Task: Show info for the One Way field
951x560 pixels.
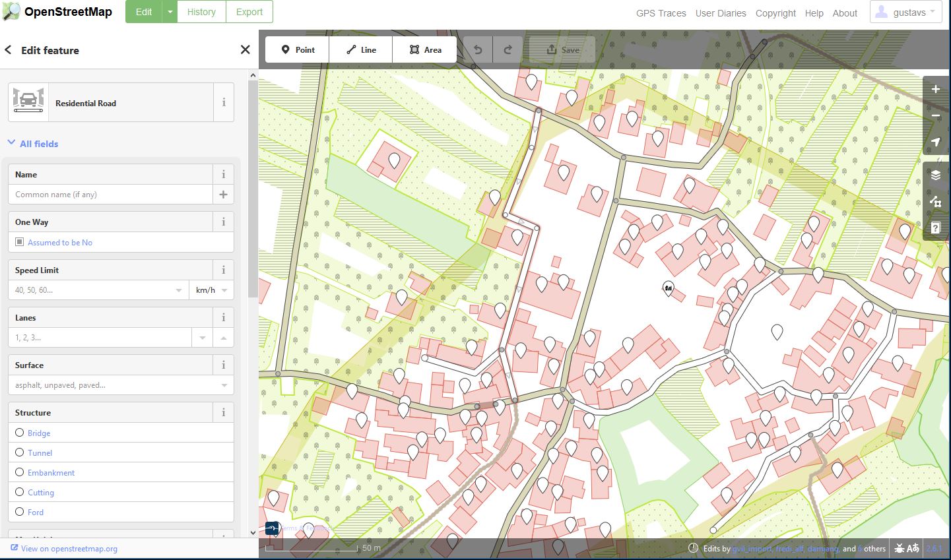Action: click(x=224, y=222)
